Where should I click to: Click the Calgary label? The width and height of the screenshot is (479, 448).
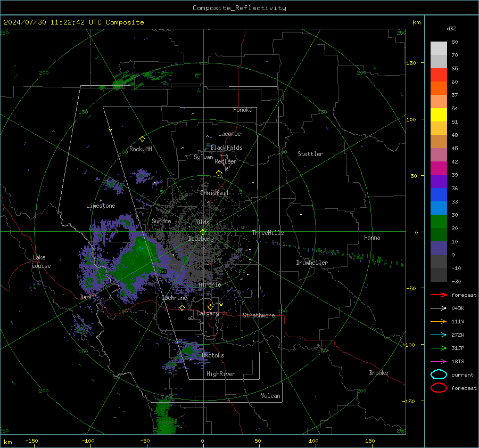(208, 313)
